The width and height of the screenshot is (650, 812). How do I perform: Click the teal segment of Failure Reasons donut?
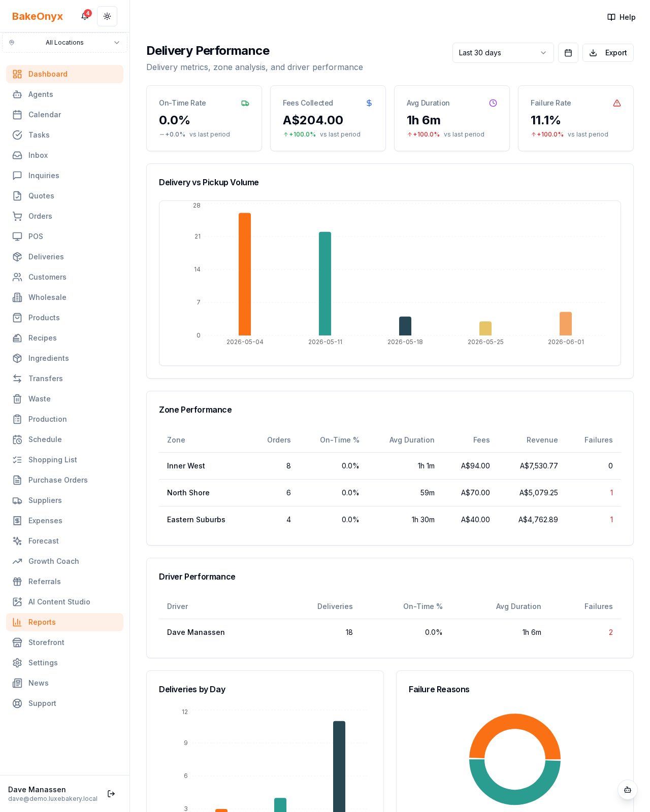pos(515,797)
